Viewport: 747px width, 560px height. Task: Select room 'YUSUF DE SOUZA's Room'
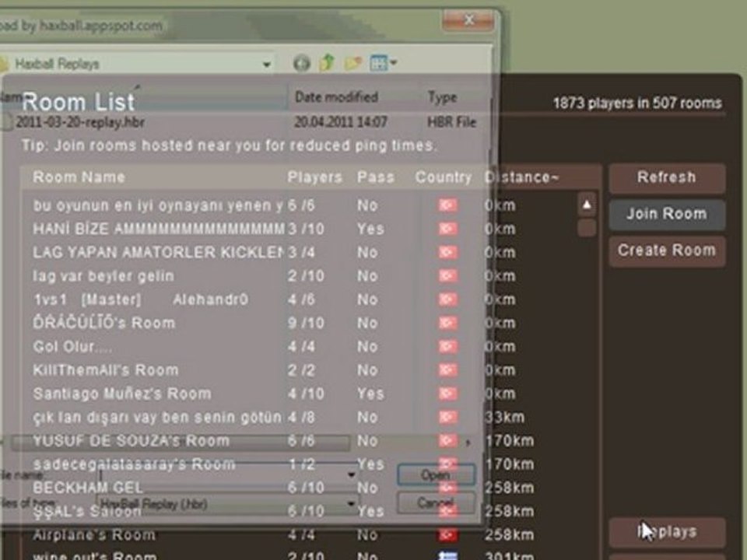point(300,441)
